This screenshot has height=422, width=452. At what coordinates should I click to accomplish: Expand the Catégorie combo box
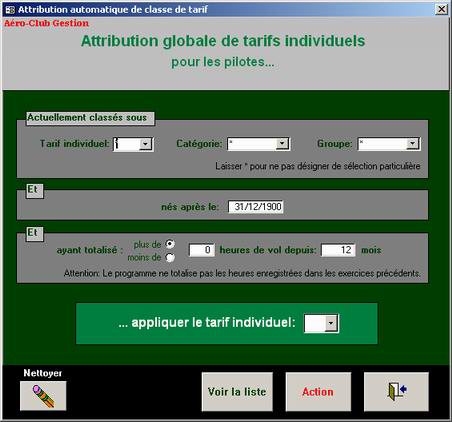click(x=282, y=144)
